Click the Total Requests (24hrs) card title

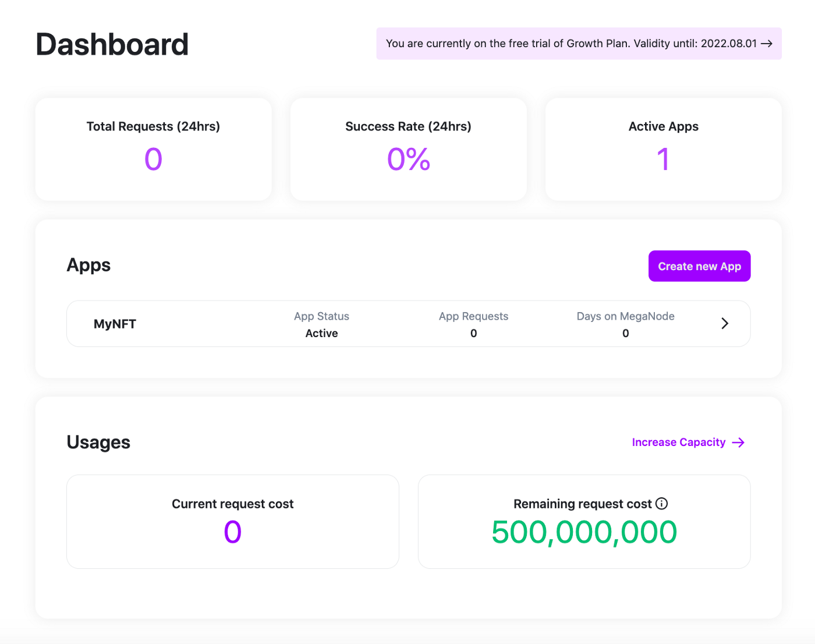point(153,126)
